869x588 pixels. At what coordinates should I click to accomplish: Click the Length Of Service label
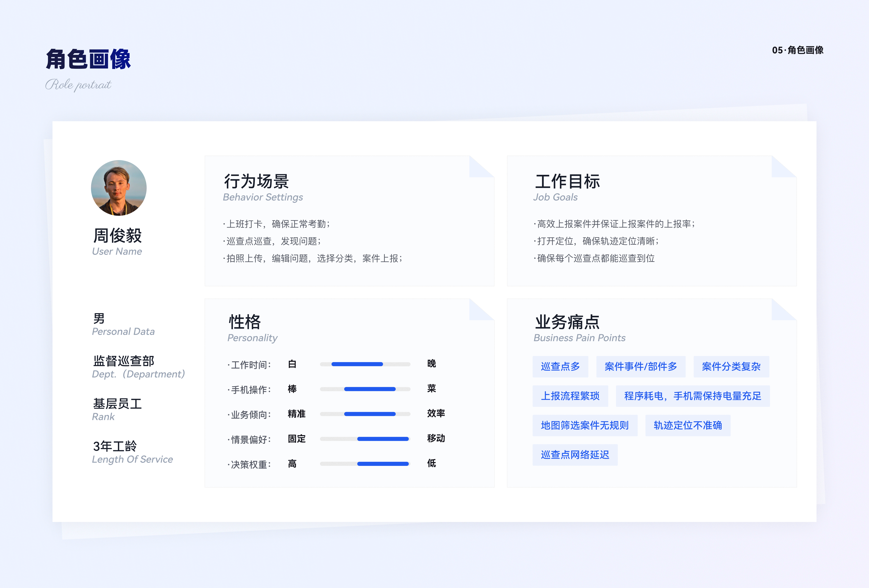point(132,460)
